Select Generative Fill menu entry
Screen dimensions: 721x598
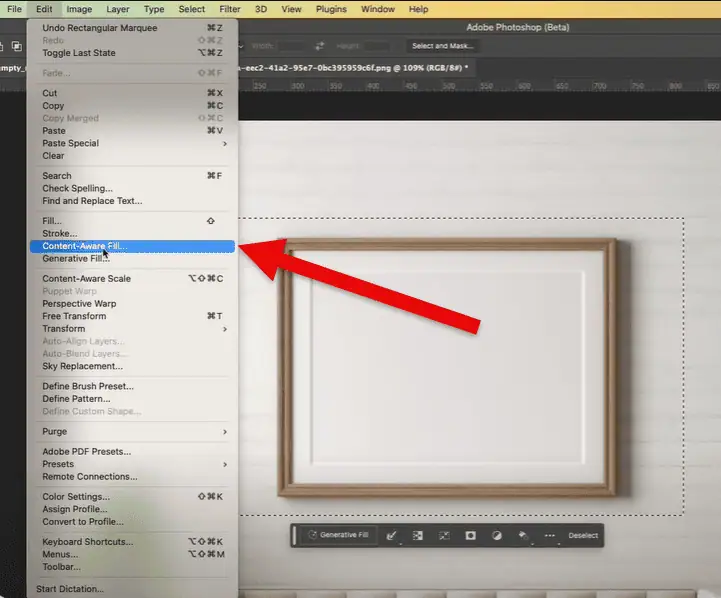click(x=76, y=258)
